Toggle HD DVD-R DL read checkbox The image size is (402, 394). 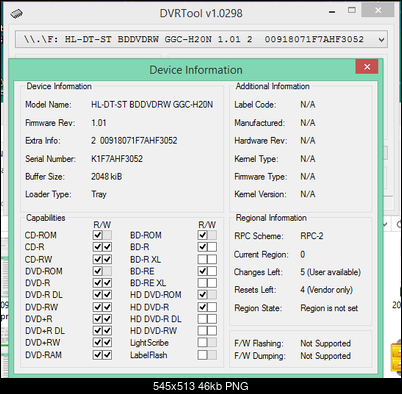[x=202, y=319]
